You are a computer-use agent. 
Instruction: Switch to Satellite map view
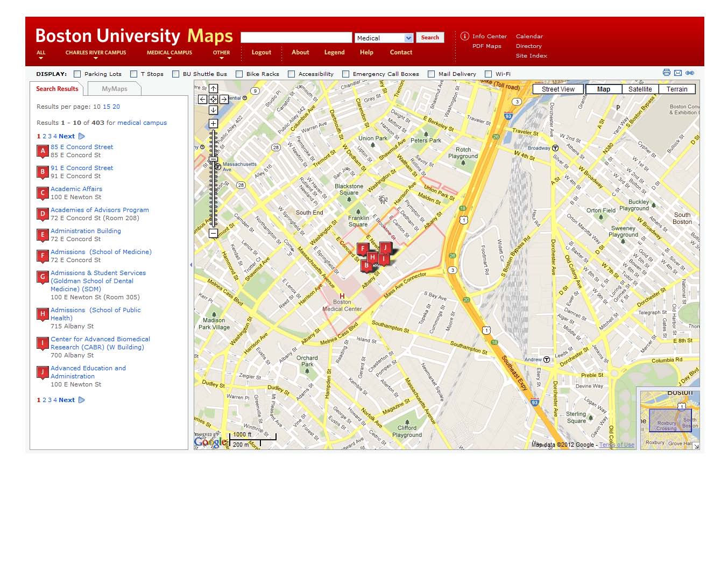click(x=640, y=89)
